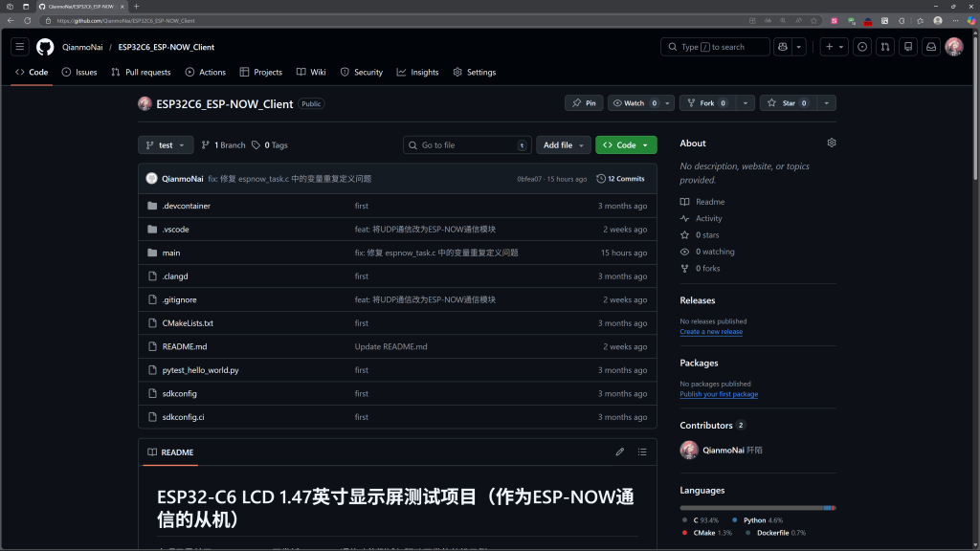Edit README with the pencil icon
The width and height of the screenshot is (980, 551).
[x=619, y=452]
